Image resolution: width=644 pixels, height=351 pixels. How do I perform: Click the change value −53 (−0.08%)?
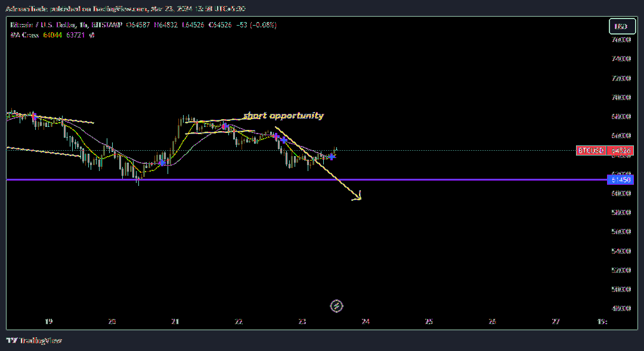(x=256, y=25)
